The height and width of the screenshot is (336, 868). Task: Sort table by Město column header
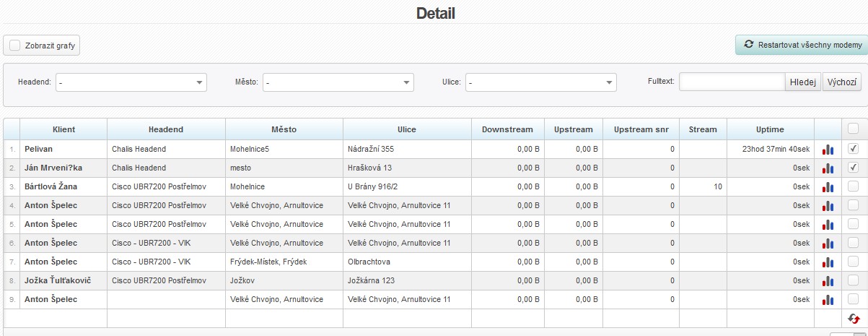coord(284,129)
